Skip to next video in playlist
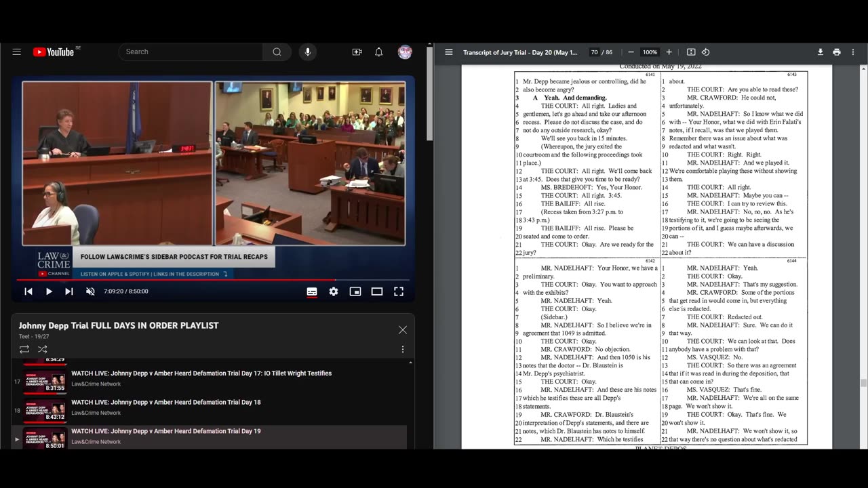Viewport: 868px width, 488px height. [69, 291]
